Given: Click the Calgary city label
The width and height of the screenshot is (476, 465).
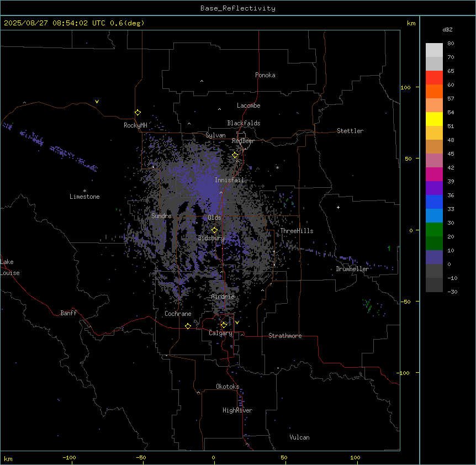Looking at the screenshot, I should pos(220,333).
